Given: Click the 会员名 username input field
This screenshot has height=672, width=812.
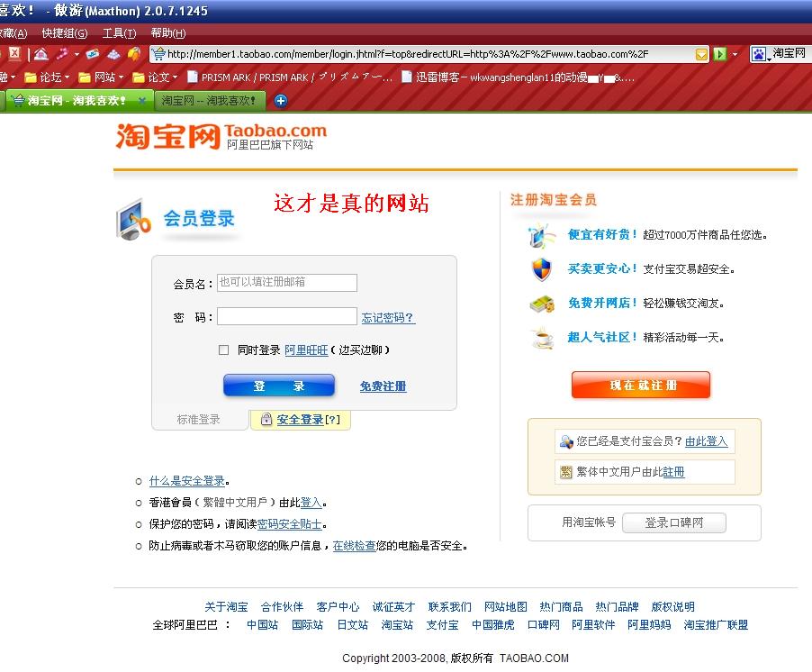Looking at the screenshot, I should pyautogui.click(x=287, y=282).
